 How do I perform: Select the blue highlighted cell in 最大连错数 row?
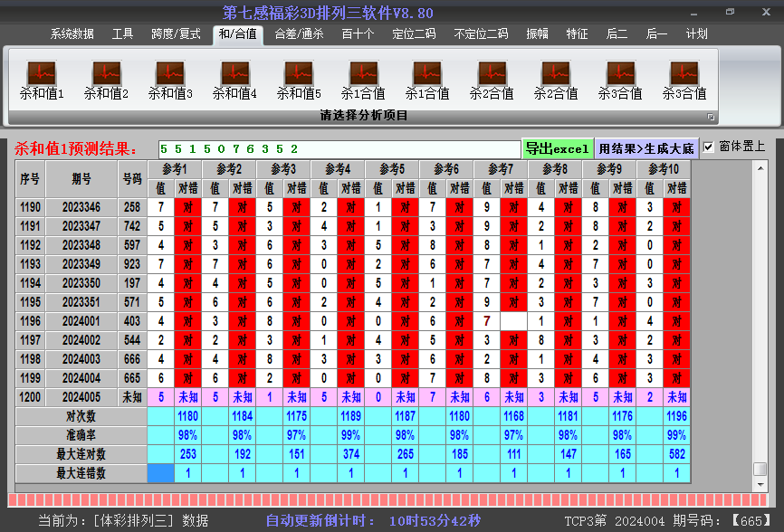coord(160,473)
